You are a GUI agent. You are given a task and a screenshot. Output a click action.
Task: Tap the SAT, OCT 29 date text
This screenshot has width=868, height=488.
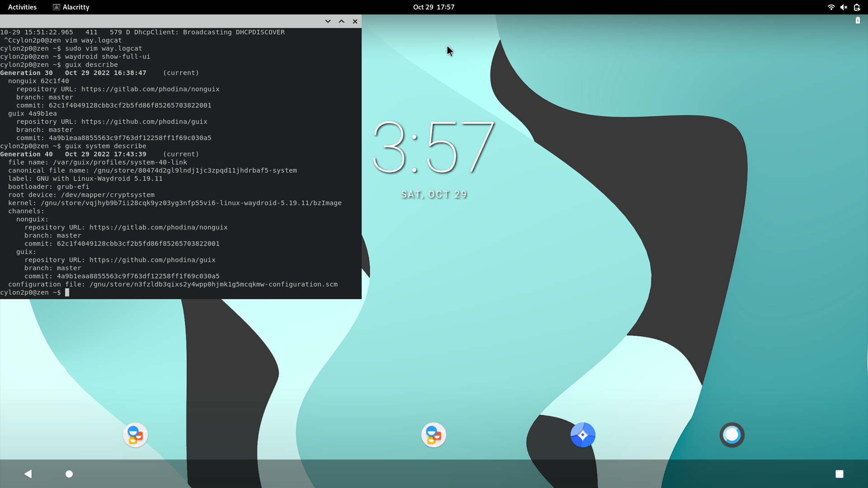click(x=434, y=194)
